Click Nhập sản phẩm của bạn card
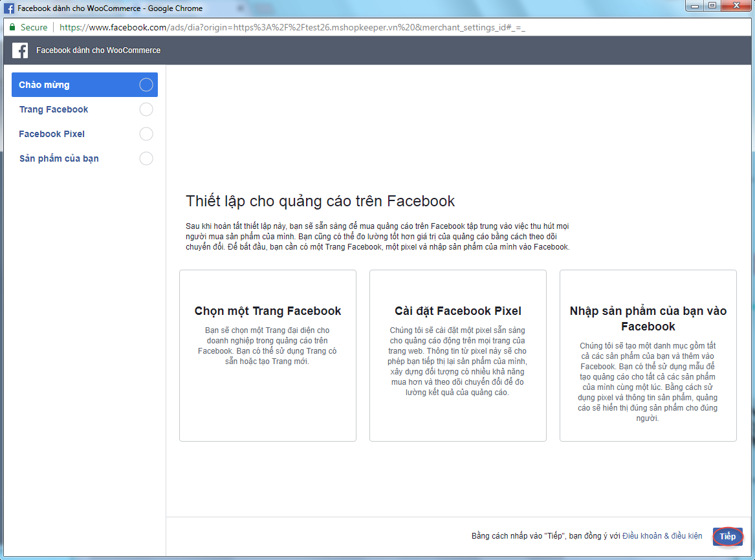Viewport: 755px width, 560px height. click(x=648, y=356)
